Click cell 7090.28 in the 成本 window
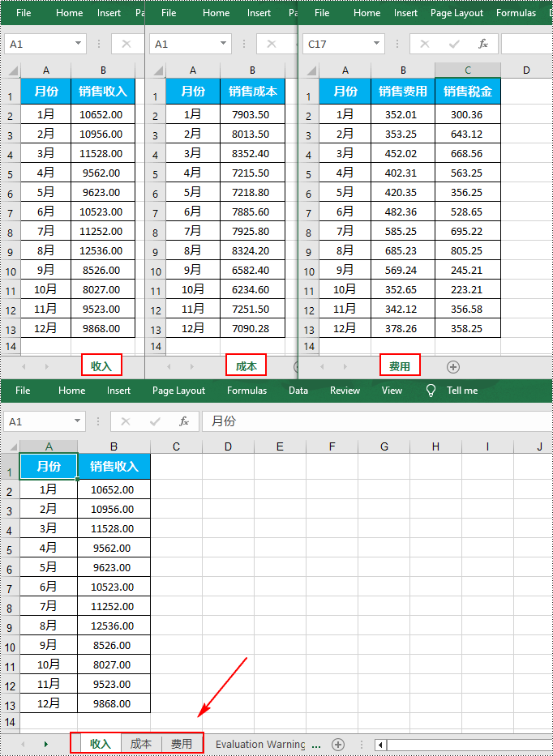553x756 pixels. click(252, 328)
